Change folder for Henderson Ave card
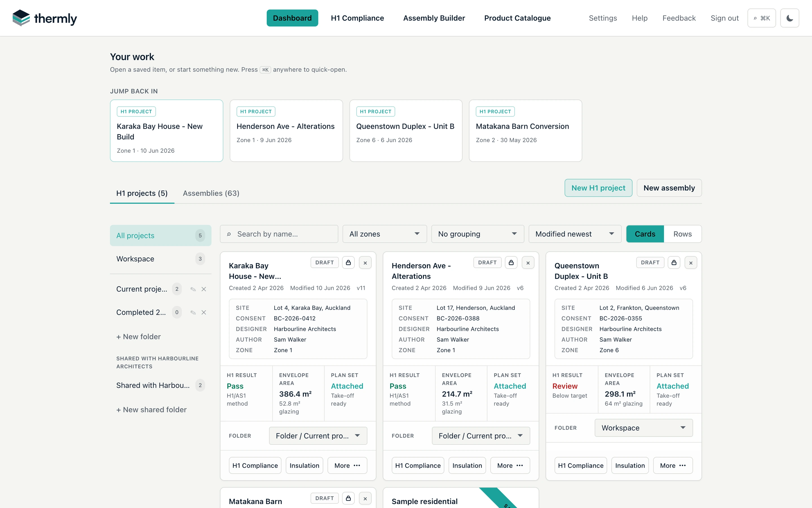Viewport: 812px width, 508px height. [480, 436]
